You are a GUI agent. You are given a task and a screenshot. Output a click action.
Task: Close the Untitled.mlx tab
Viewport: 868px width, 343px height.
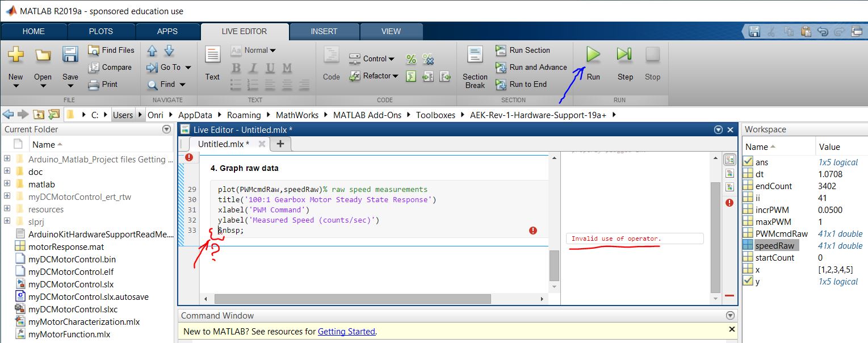(x=262, y=144)
